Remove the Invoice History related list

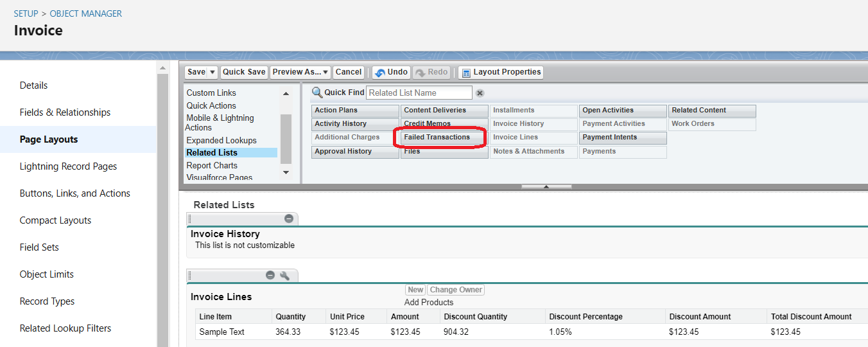pos(289,218)
